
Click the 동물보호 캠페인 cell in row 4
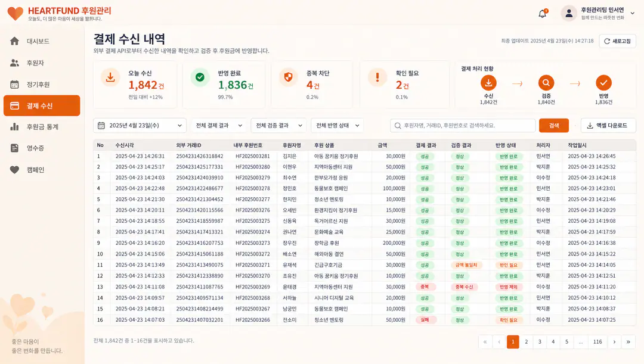tap(331, 188)
